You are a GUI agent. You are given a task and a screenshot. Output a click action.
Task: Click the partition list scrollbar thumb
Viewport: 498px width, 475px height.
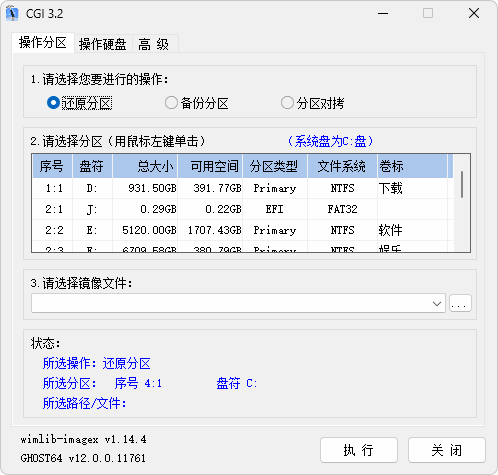pyautogui.click(x=462, y=184)
